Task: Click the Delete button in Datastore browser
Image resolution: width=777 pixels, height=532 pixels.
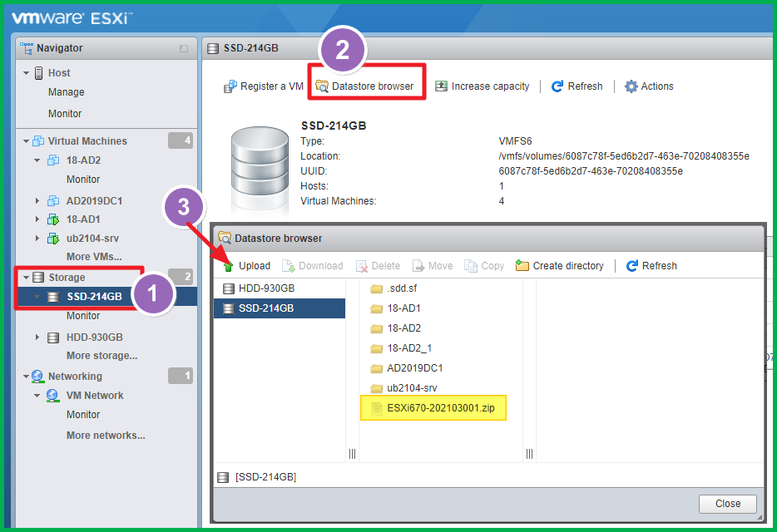Action: pyautogui.click(x=378, y=266)
